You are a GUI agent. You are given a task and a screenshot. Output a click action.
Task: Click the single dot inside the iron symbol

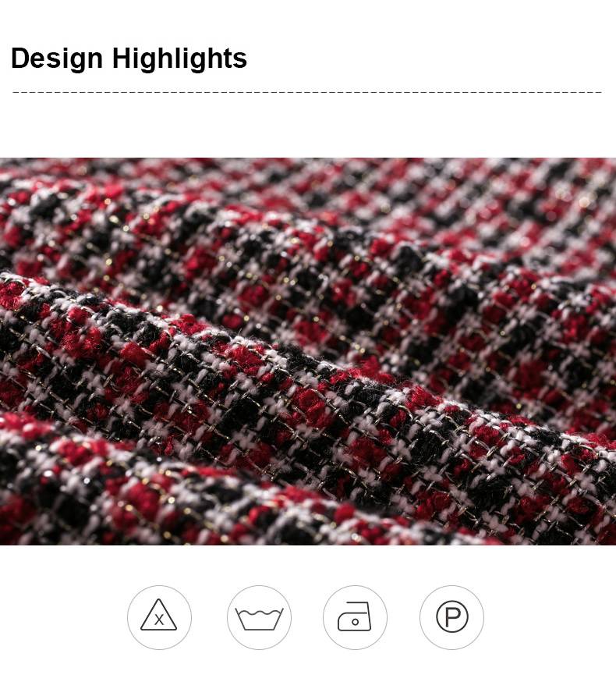click(x=355, y=622)
